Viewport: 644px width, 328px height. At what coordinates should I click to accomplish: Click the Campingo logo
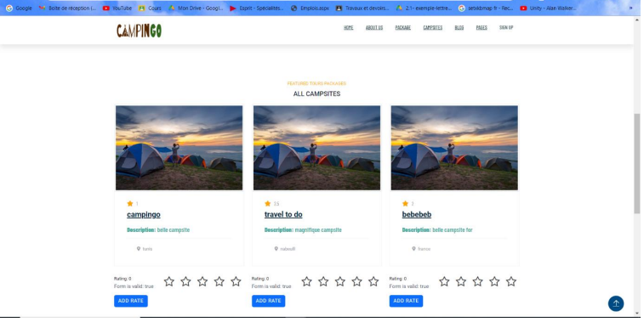tap(139, 31)
